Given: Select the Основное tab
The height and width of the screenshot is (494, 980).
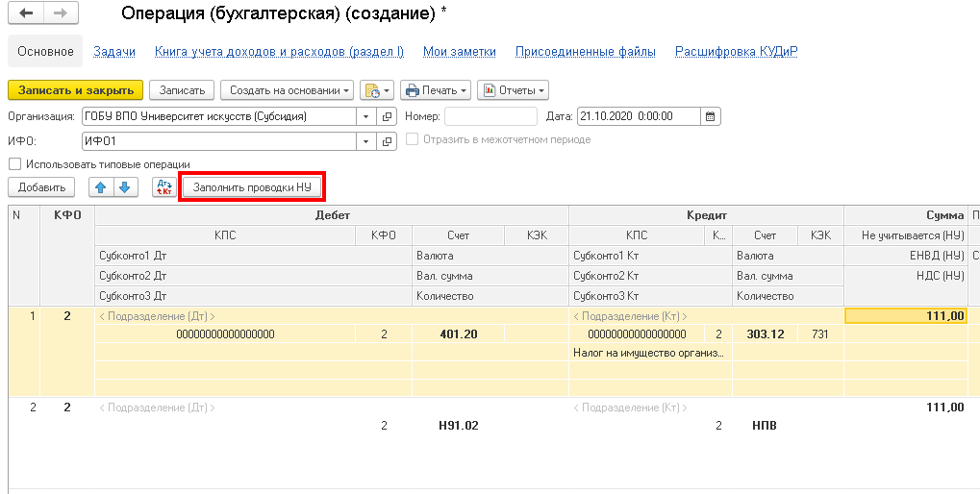Looking at the screenshot, I should (x=45, y=52).
